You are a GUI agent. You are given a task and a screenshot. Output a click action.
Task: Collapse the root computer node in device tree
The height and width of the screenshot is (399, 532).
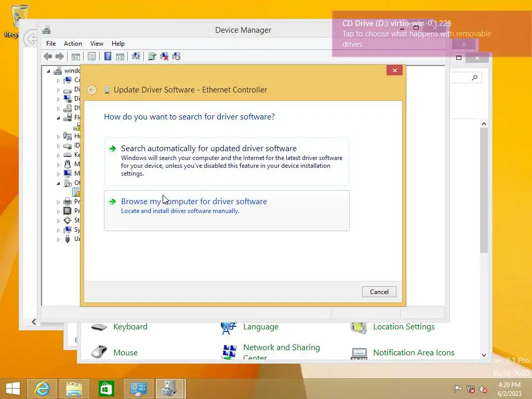pyautogui.click(x=48, y=71)
